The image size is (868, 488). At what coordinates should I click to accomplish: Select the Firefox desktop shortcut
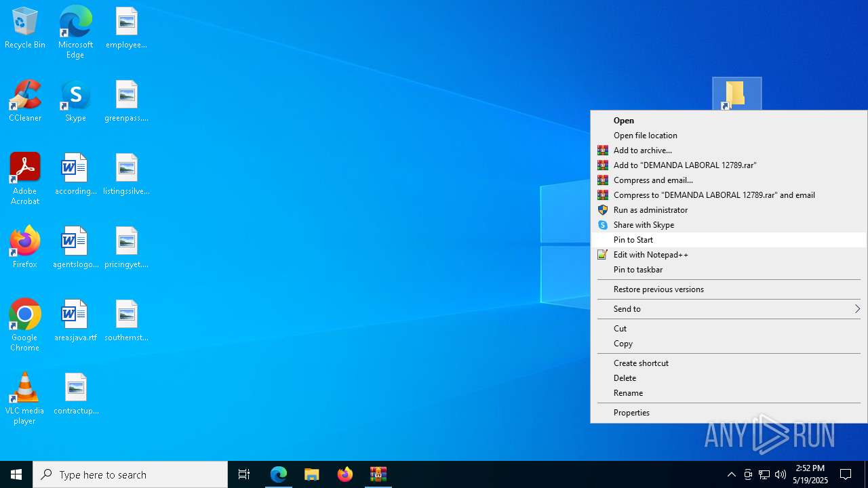[25, 248]
